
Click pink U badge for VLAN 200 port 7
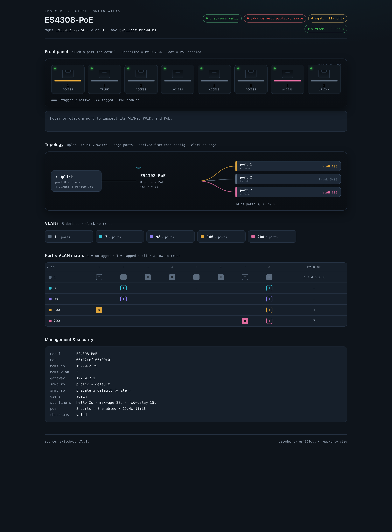pos(245,321)
